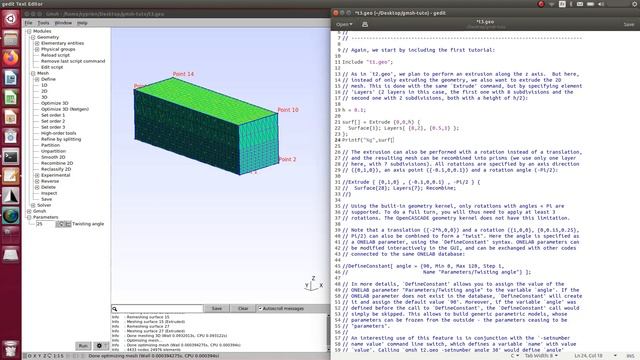
Task: Launch Firefox from the dock
Action: pos(11,58)
